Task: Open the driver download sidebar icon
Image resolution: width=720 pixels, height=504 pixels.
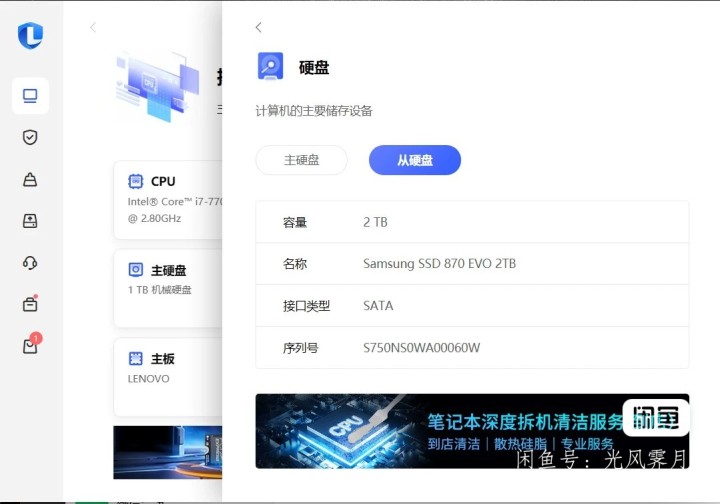Action: pos(30,221)
